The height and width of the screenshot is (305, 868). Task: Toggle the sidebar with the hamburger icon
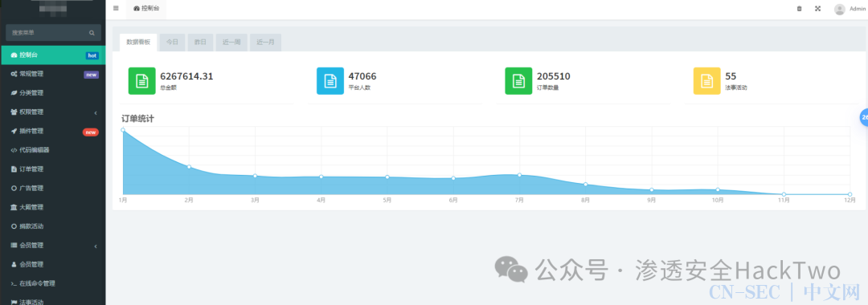click(x=116, y=8)
